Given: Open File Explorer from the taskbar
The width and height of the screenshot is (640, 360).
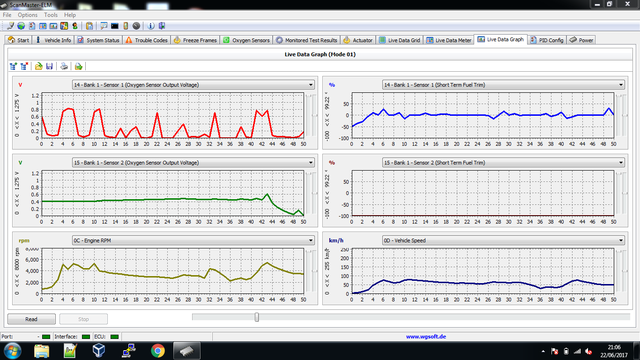Looking at the screenshot, I should (41, 351).
